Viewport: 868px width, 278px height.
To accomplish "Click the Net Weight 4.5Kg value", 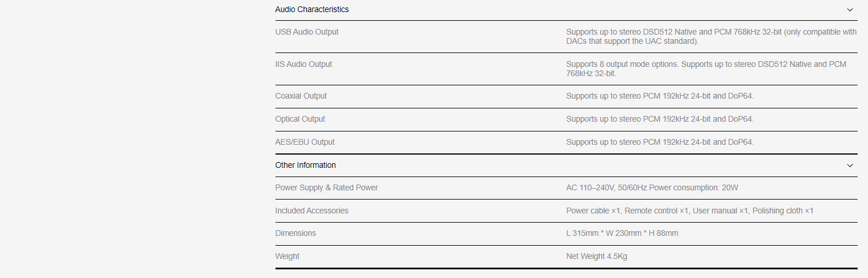I will click(x=596, y=256).
